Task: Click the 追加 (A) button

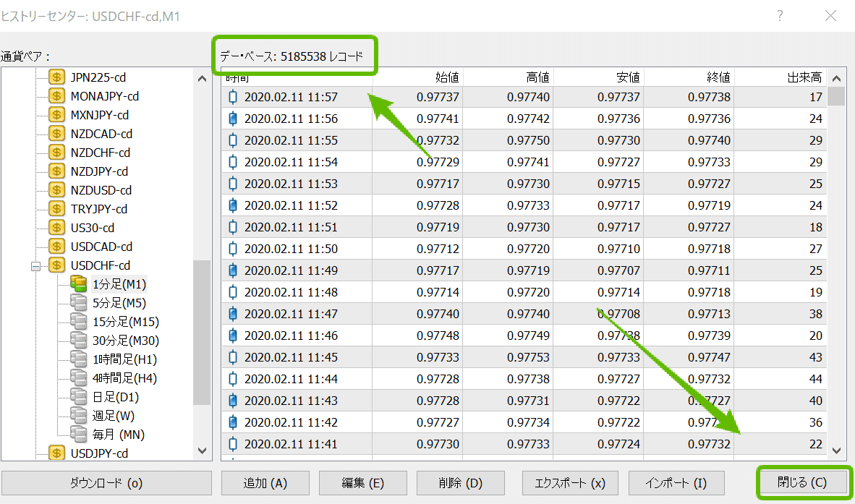Action: [x=265, y=483]
